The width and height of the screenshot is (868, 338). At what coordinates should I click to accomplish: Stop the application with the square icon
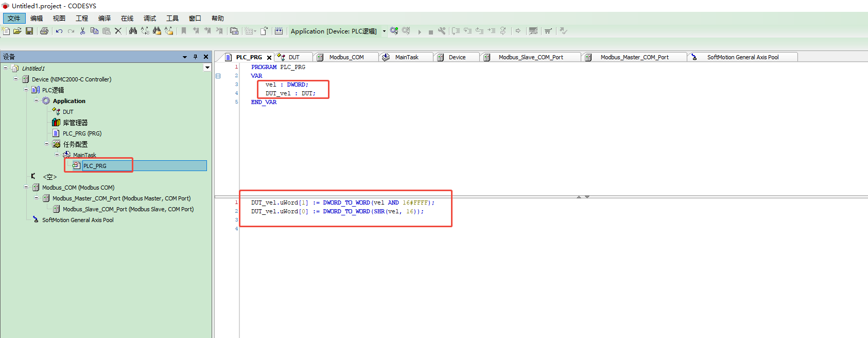point(431,32)
